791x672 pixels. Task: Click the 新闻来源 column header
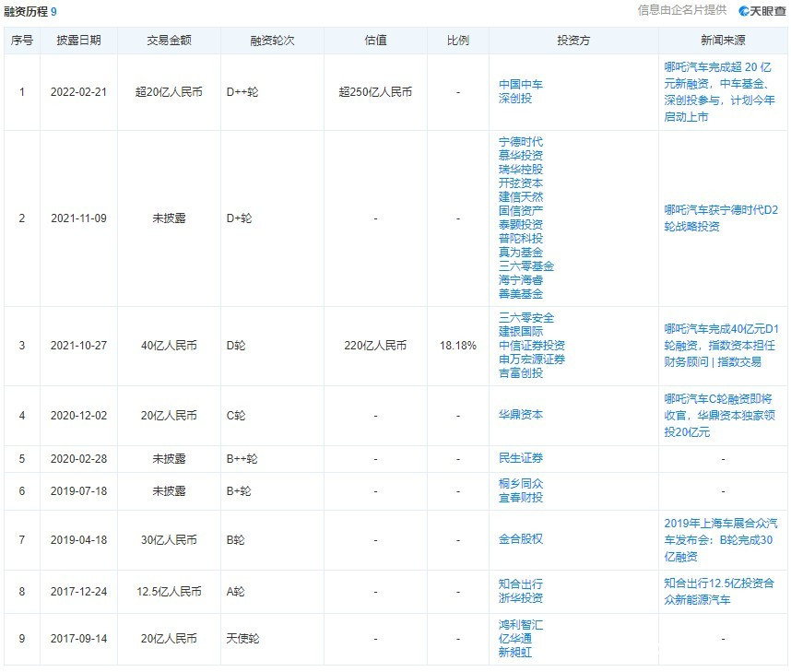(x=723, y=41)
